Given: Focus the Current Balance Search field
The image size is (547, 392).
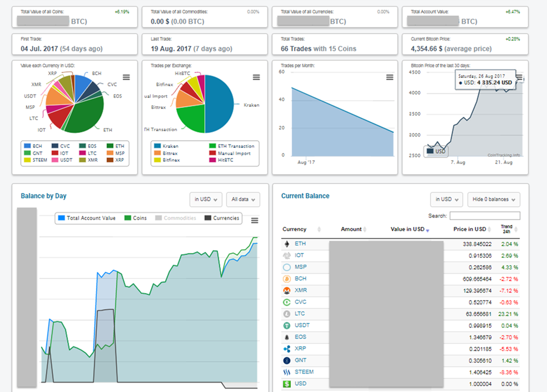Looking at the screenshot, I should [x=485, y=216].
